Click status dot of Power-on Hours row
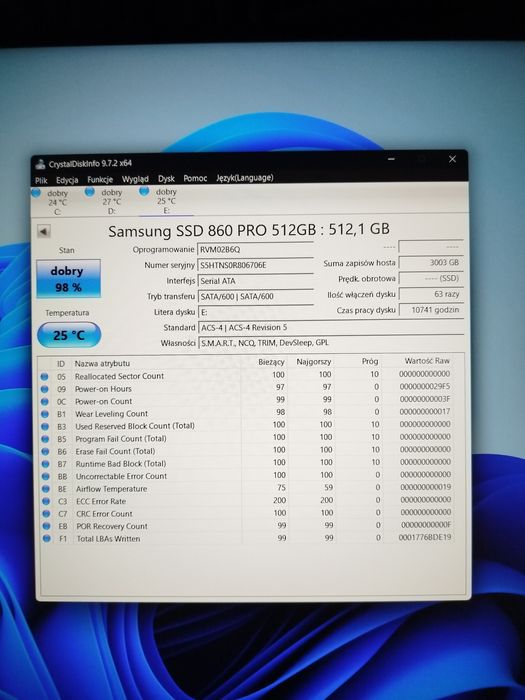This screenshot has width=525, height=700. tap(44, 389)
